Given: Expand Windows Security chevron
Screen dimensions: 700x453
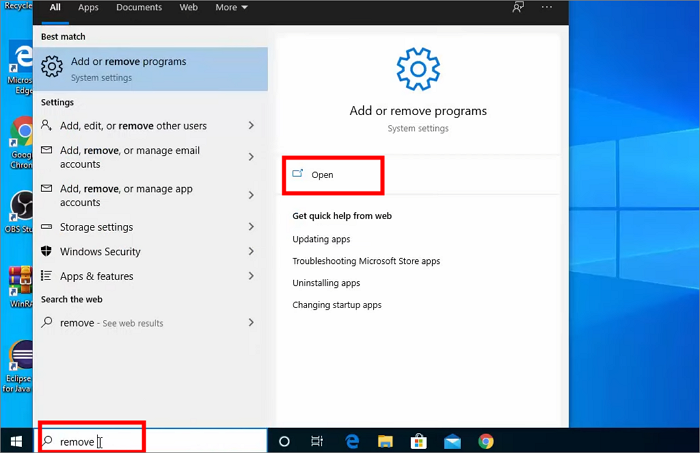Looking at the screenshot, I should pyautogui.click(x=251, y=251).
